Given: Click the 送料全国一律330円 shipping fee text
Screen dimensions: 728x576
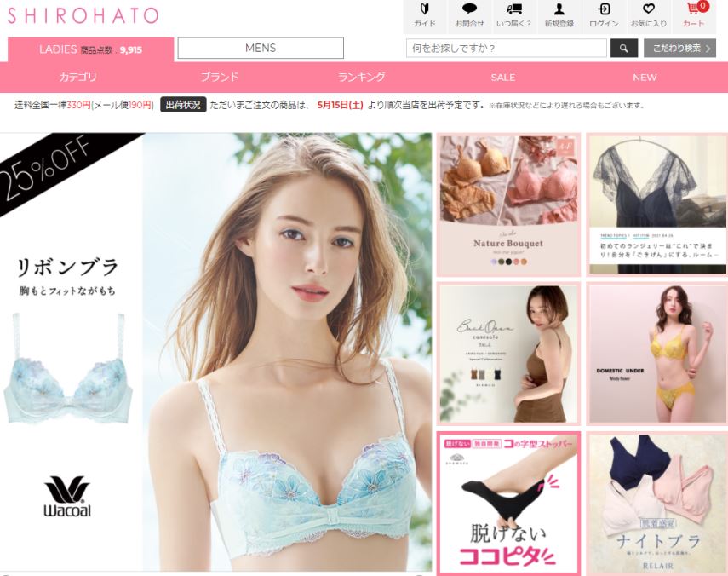Looking at the screenshot, I should click(x=52, y=106).
